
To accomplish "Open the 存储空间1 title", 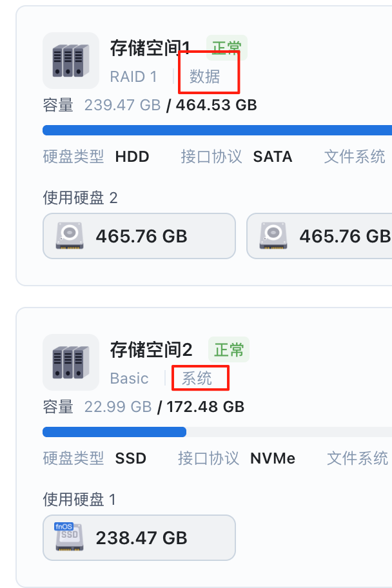I will (x=151, y=48).
